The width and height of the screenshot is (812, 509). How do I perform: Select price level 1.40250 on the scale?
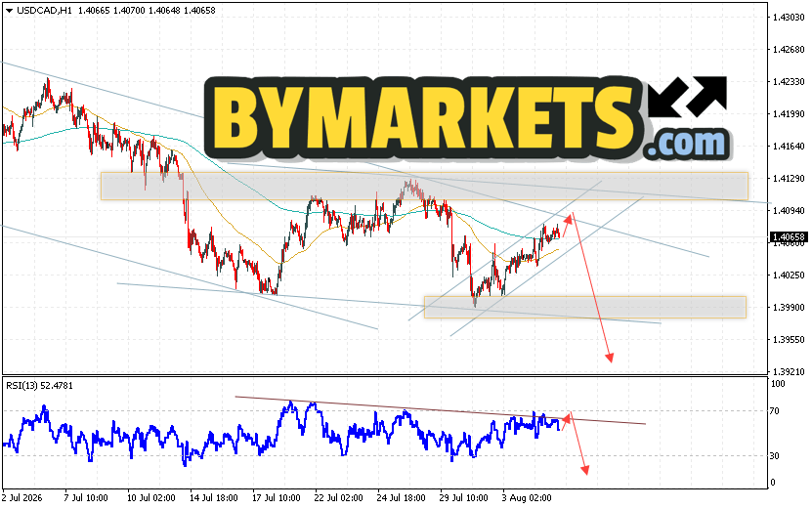(789, 275)
